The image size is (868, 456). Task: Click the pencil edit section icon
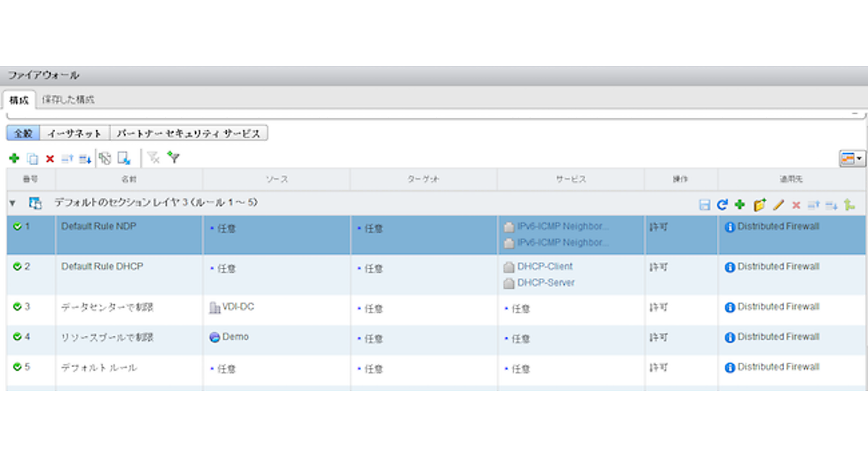point(778,206)
